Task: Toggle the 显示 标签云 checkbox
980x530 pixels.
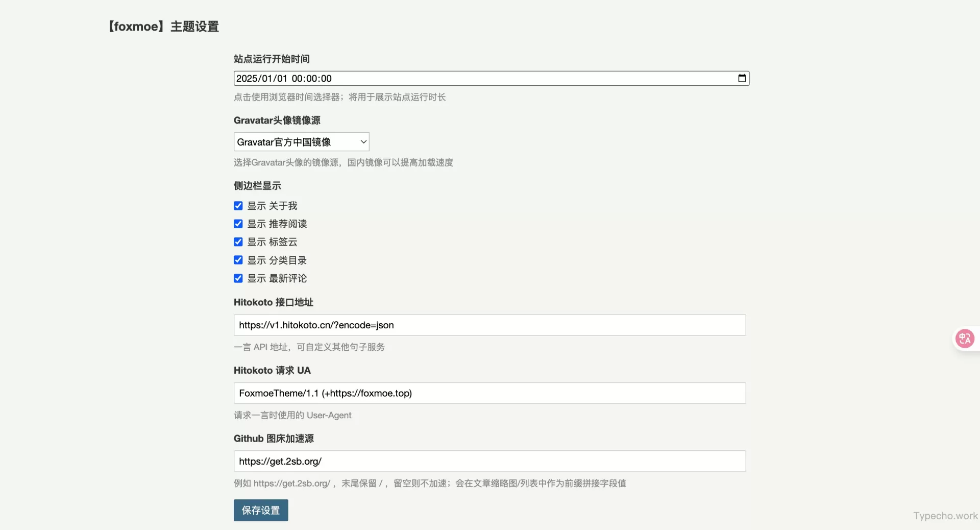Action: tap(238, 242)
